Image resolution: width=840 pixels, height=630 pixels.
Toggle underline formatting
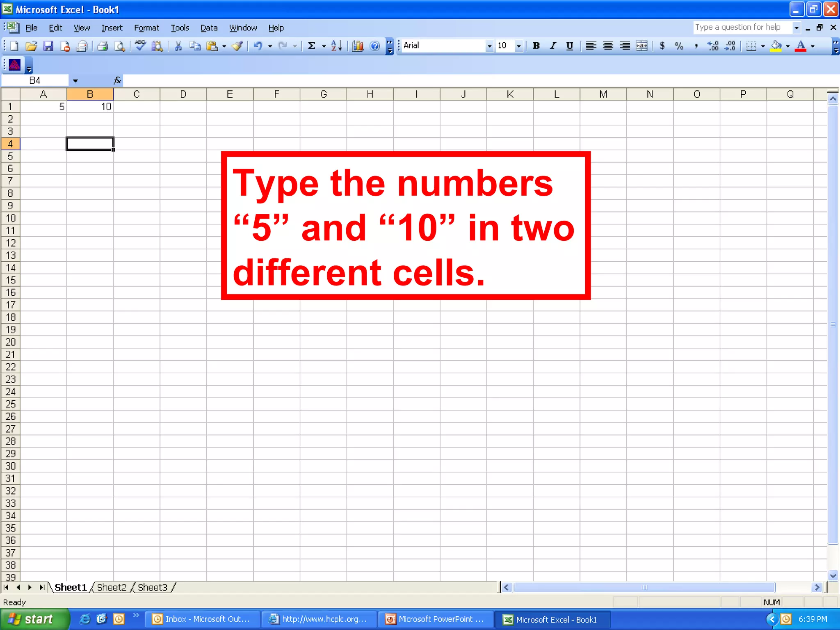tap(570, 46)
